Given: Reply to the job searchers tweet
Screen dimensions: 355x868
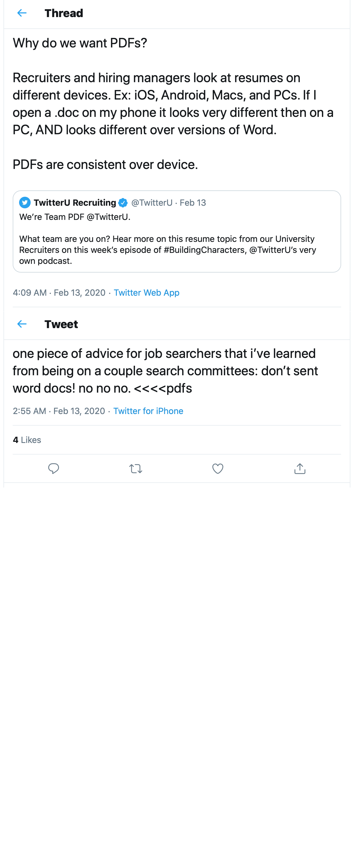Looking at the screenshot, I should click(53, 468).
